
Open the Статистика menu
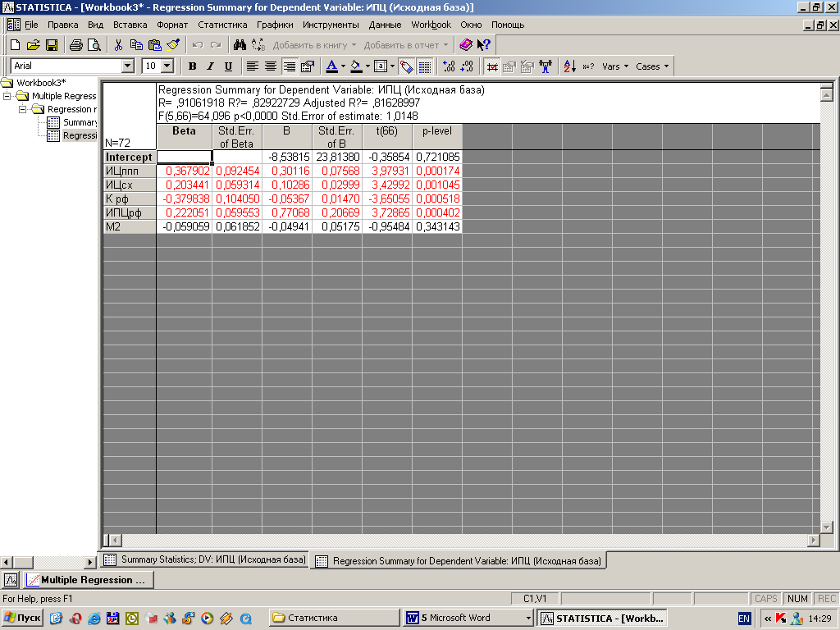pos(222,25)
